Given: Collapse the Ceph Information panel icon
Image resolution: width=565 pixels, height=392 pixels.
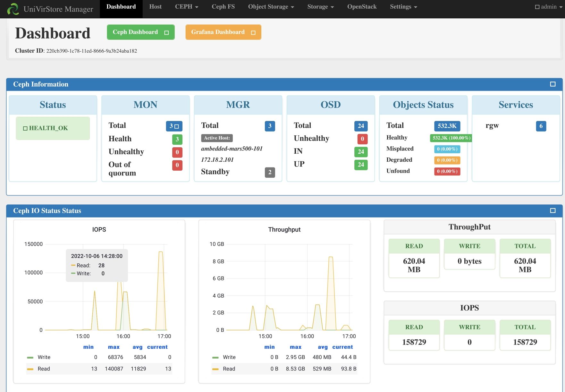Looking at the screenshot, I should click(x=552, y=84).
